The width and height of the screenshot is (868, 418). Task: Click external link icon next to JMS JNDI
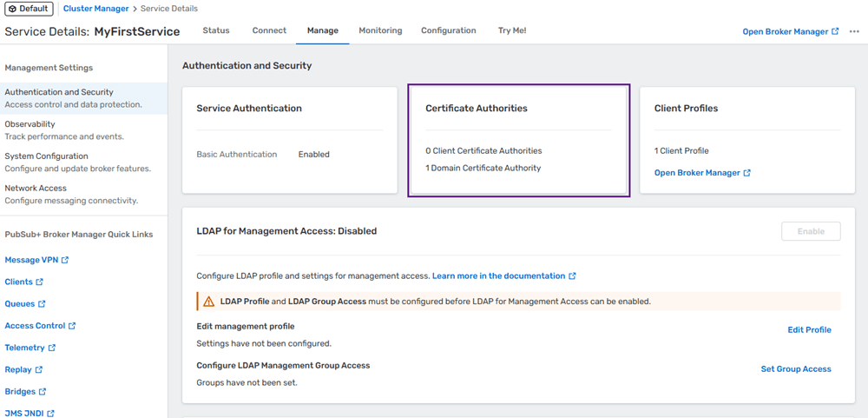pos(50,414)
